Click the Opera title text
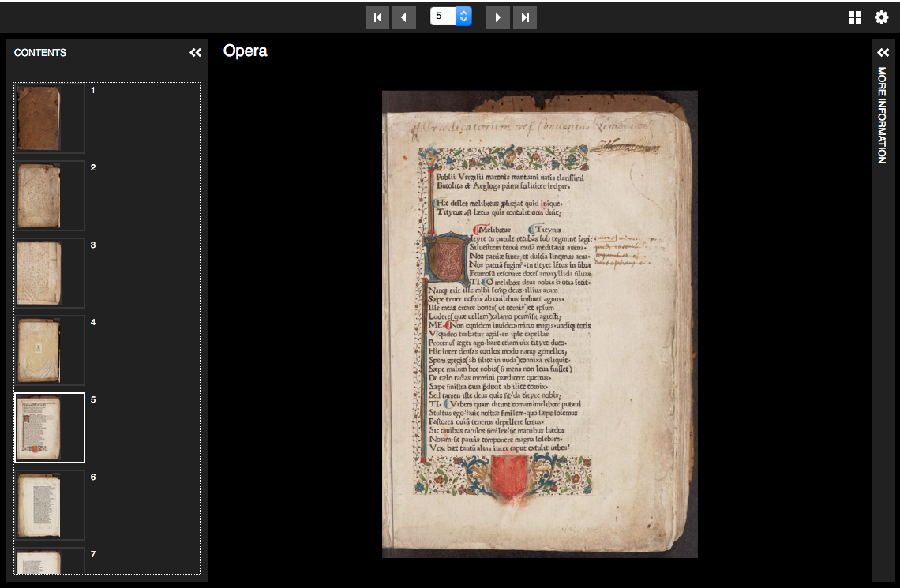Screen dimensions: 900x588 tap(245, 51)
